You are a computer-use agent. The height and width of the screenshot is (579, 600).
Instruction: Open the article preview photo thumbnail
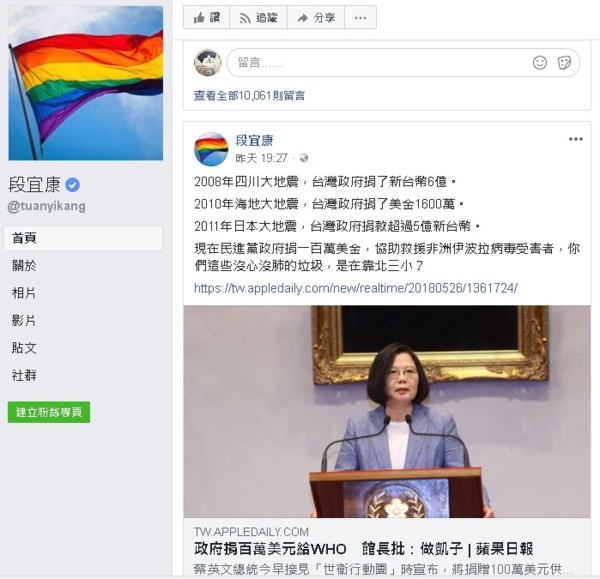pyautogui.click(x=387, y=411)
